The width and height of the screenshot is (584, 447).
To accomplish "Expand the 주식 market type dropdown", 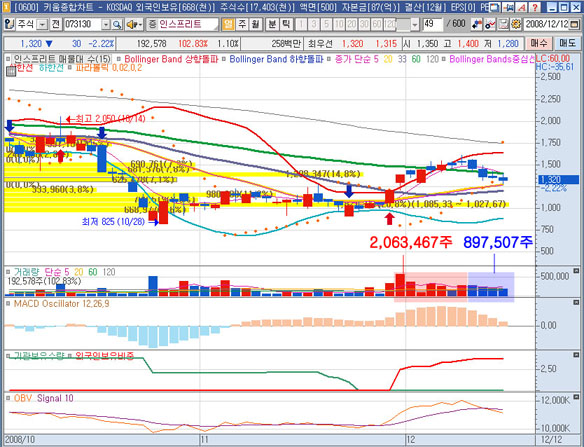I will (x=43, y=25).
